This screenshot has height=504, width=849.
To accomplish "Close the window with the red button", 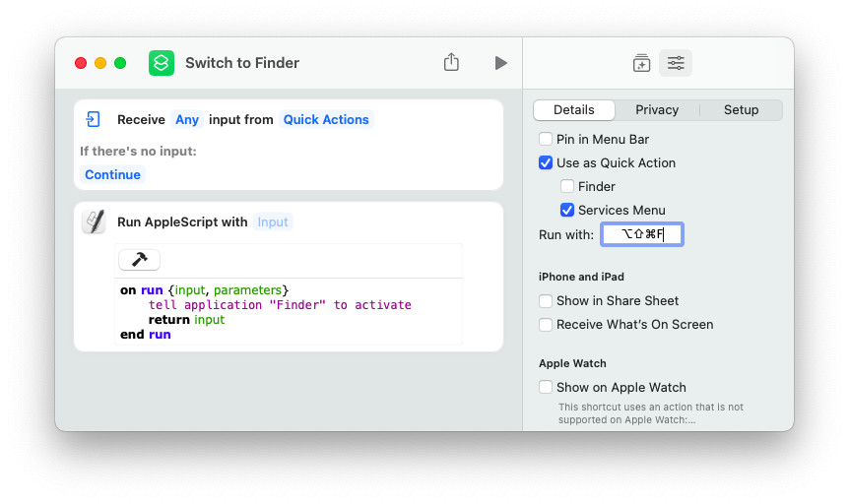I will [81, 63].
